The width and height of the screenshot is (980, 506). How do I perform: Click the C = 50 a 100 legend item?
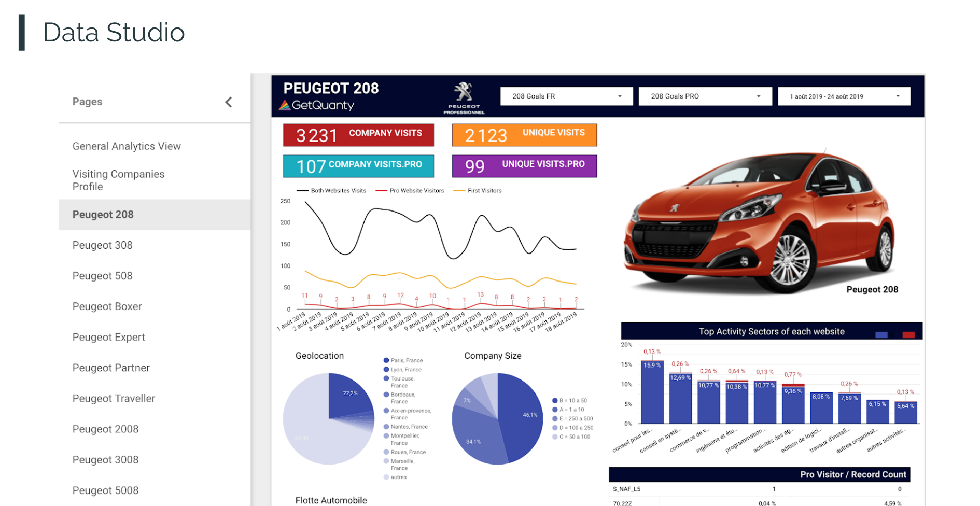571,437
